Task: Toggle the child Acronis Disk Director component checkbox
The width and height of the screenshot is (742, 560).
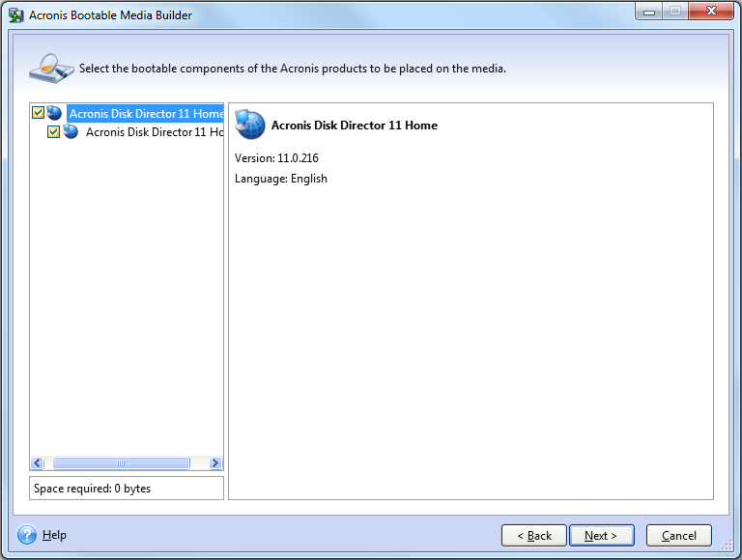Action: coord(54,131)
